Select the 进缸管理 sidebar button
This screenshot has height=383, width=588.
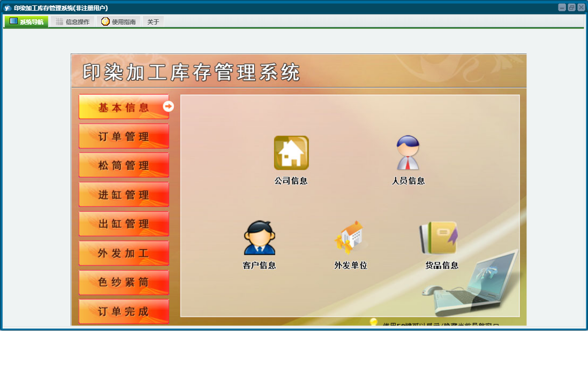[124, 195]
